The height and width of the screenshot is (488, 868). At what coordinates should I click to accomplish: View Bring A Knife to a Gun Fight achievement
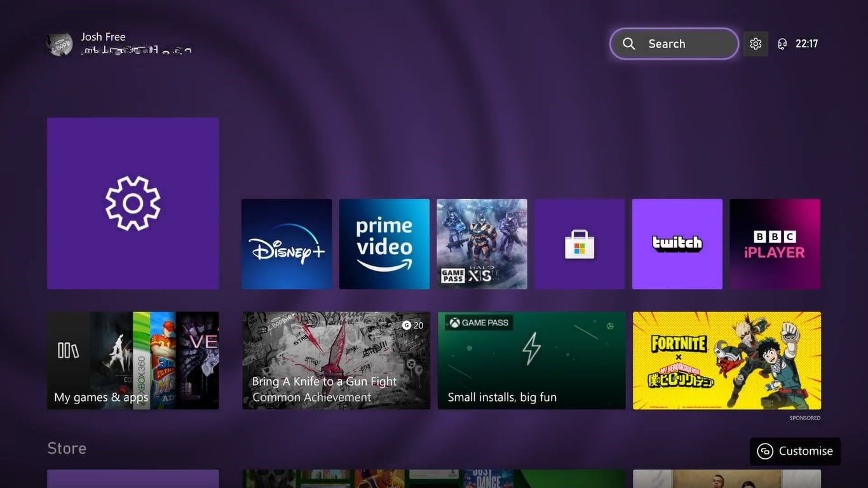point(336,360)
